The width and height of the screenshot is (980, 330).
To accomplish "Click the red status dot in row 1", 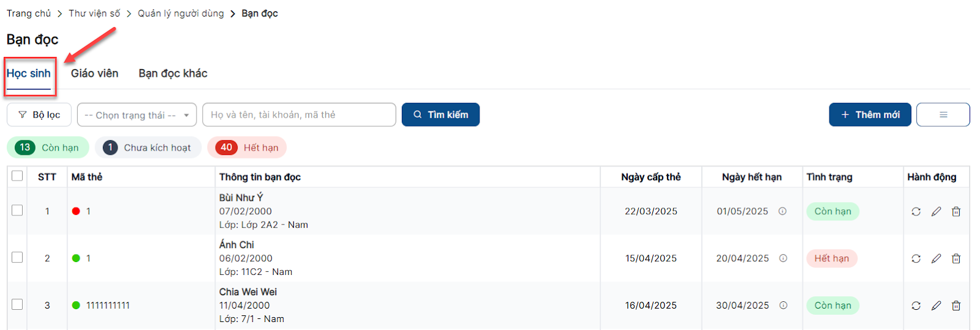I will click(76, 211).
